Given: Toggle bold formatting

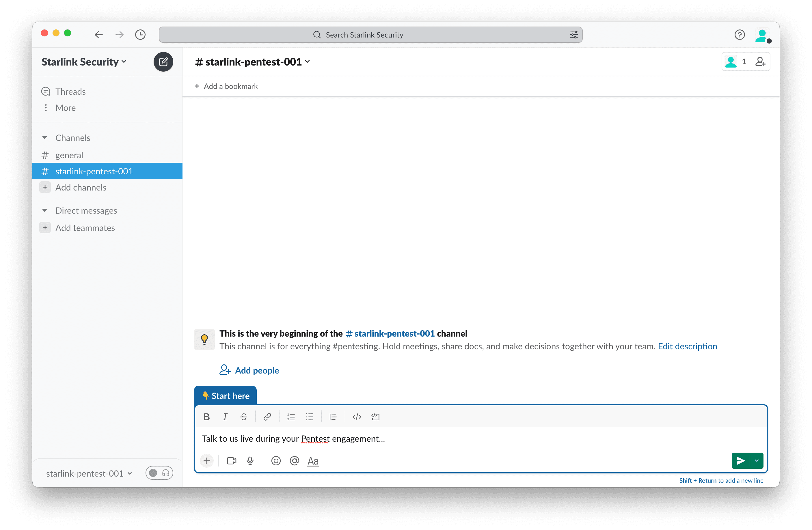Looking at the screenshot, I should pyautogui.click(x=206, y=417).
